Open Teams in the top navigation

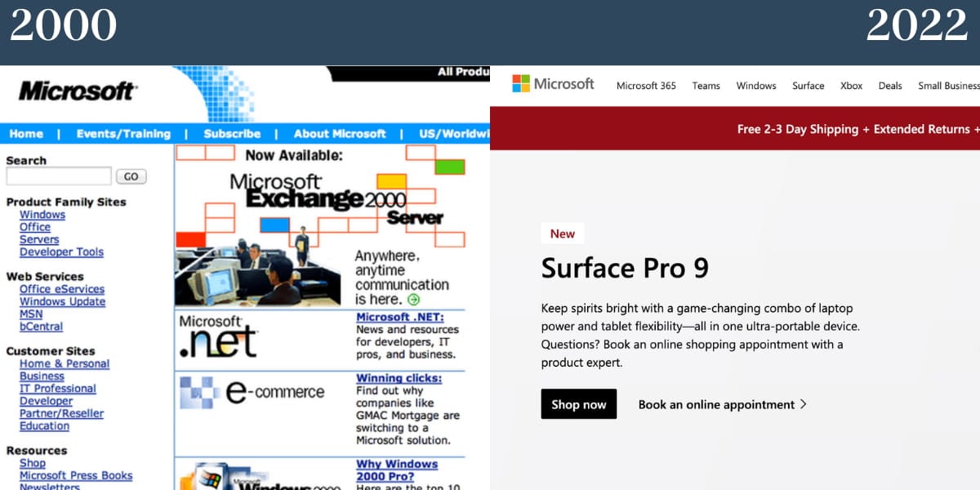[x=706, y=86]
